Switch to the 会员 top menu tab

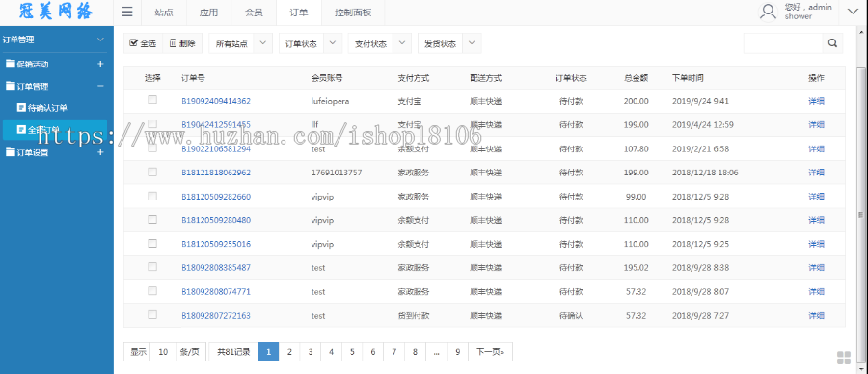click(254, 13)
